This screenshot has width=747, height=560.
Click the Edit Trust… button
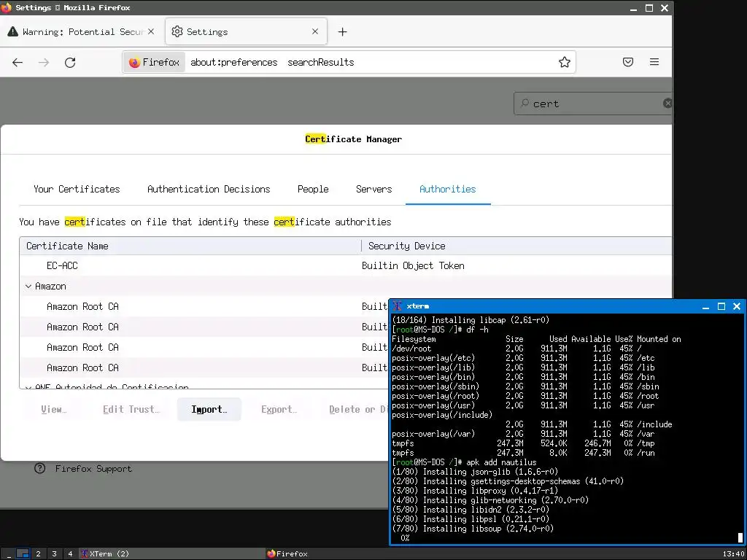click(131, 410)
